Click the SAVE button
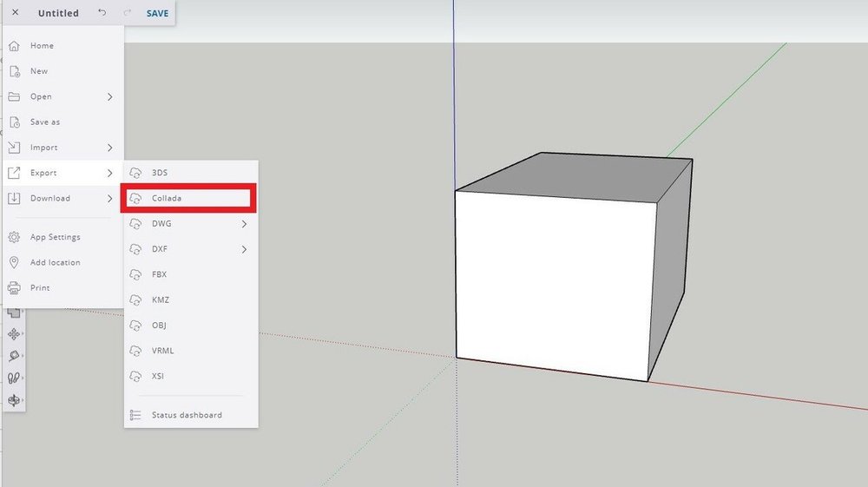Image resolution: width=868 pixels, height=487 pixels. point(157,13)
